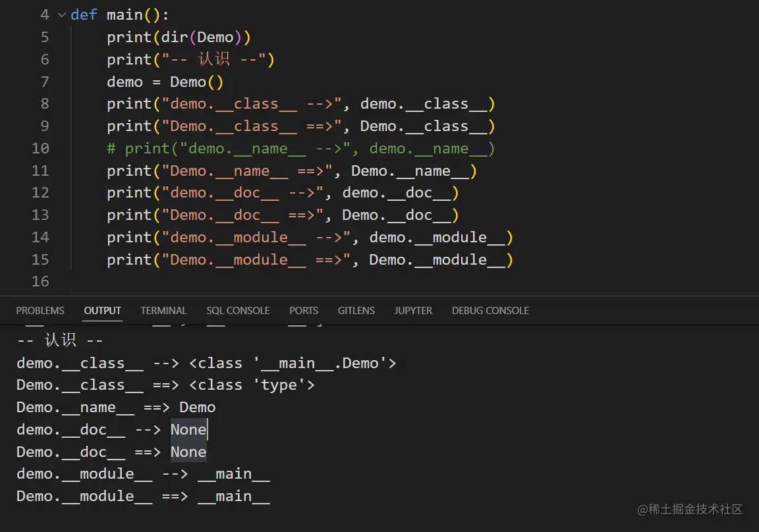
Task: Collapse the def main() fold chevron
Action: (61, 15)
